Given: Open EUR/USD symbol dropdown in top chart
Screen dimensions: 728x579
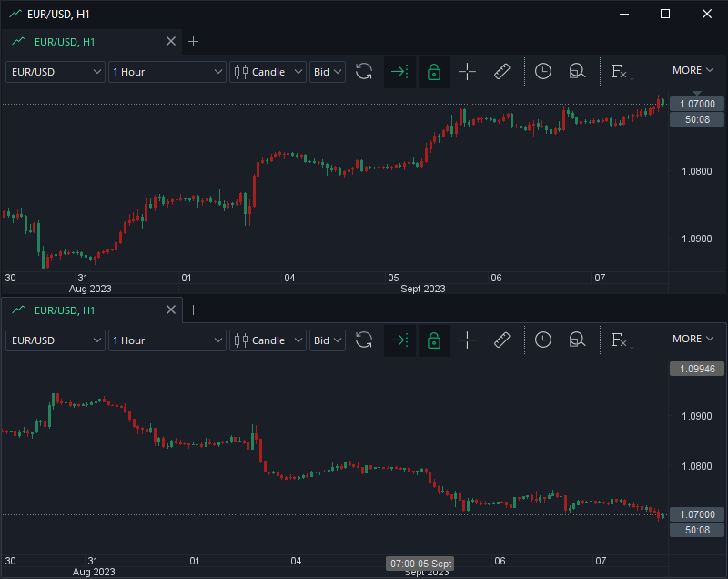Looking at the screenshot, I should pyautogui.click(x=56, y=72).
